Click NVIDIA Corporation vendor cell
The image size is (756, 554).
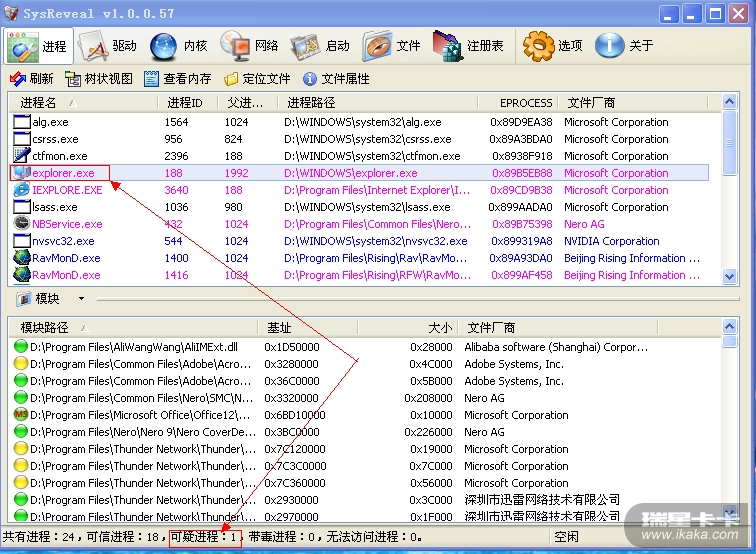[x=611, y=241]
